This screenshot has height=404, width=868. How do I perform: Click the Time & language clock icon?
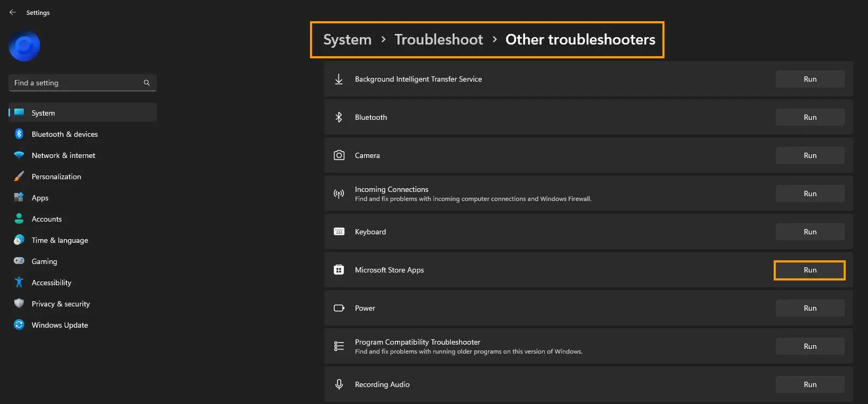19,240
